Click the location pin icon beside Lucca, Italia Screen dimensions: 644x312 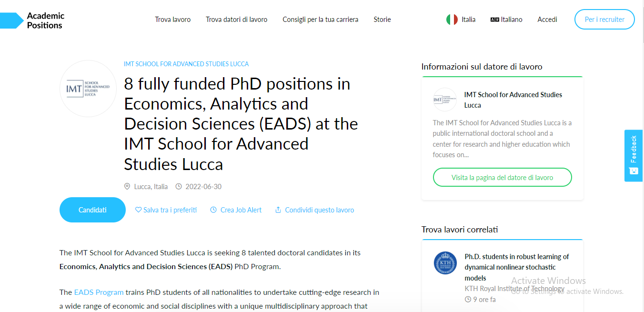click(127, 186)
